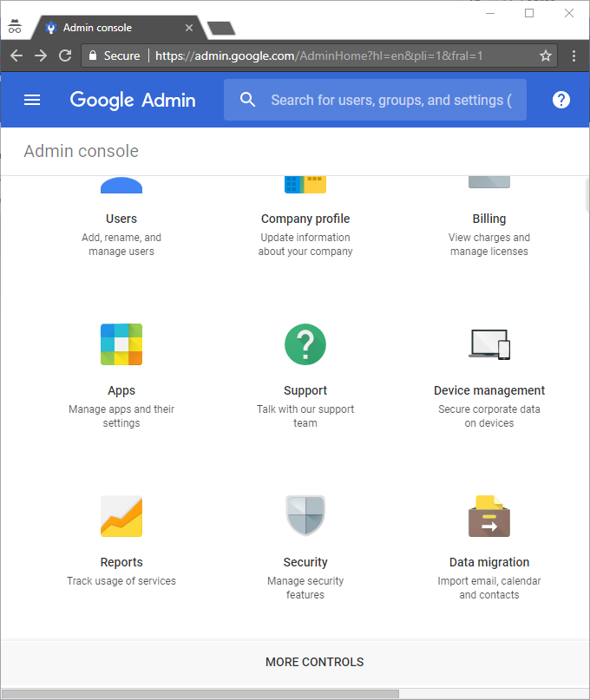Image resolution: width=590 pixels, height=700 pixels.
Task: Bookmark this page with star icon
Action: (x=546, y=56)
